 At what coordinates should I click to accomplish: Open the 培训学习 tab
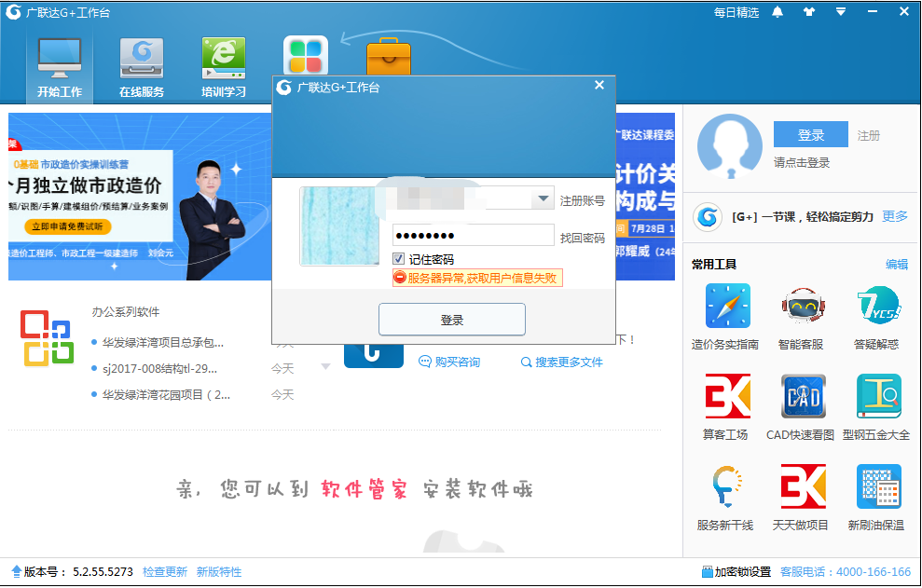[224, 66]
